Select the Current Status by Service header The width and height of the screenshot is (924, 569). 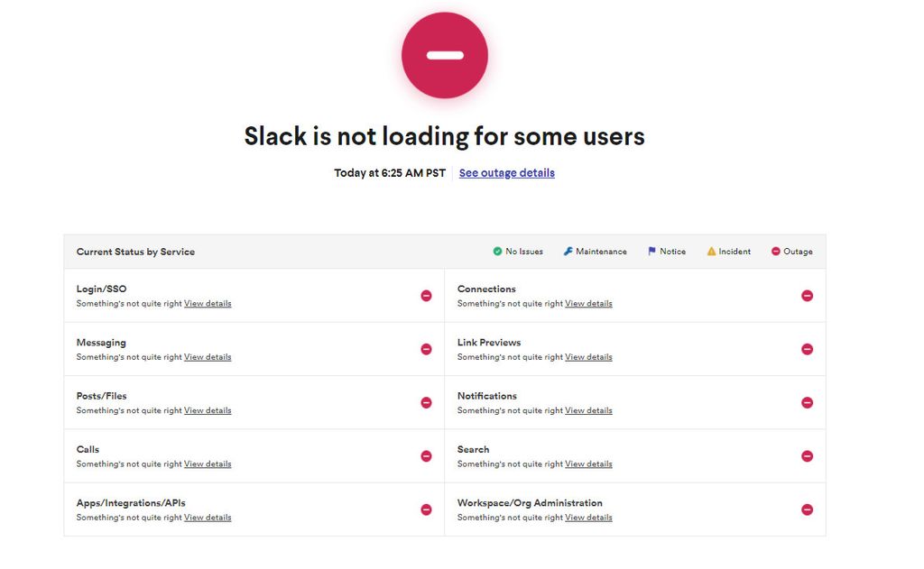click(x=136, y=252)
